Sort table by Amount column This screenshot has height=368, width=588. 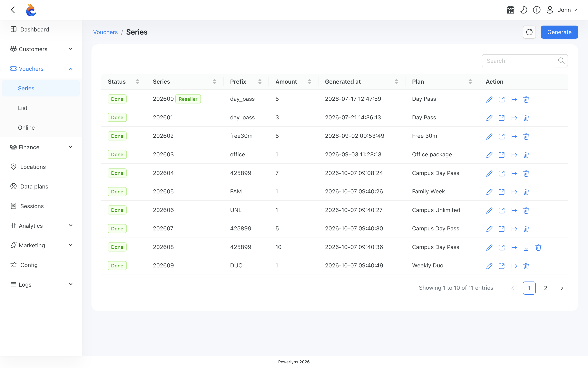(x=309, y=82)
